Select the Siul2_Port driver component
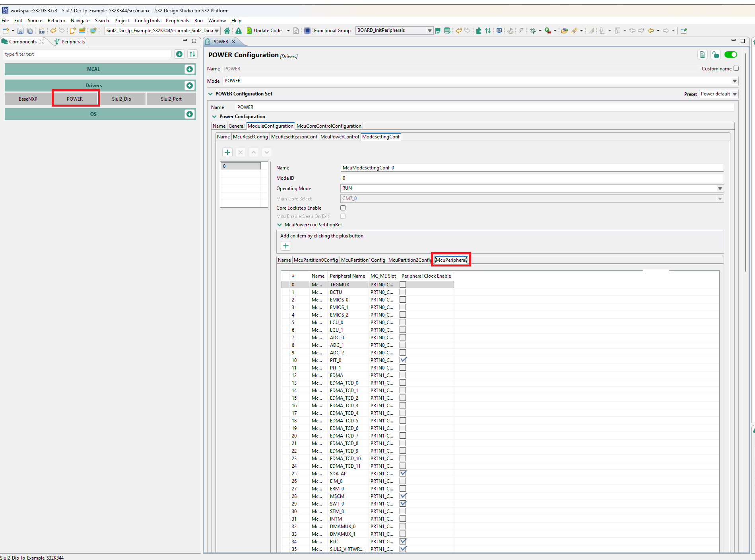The image size is (755, 560). (x=171, y=99)
